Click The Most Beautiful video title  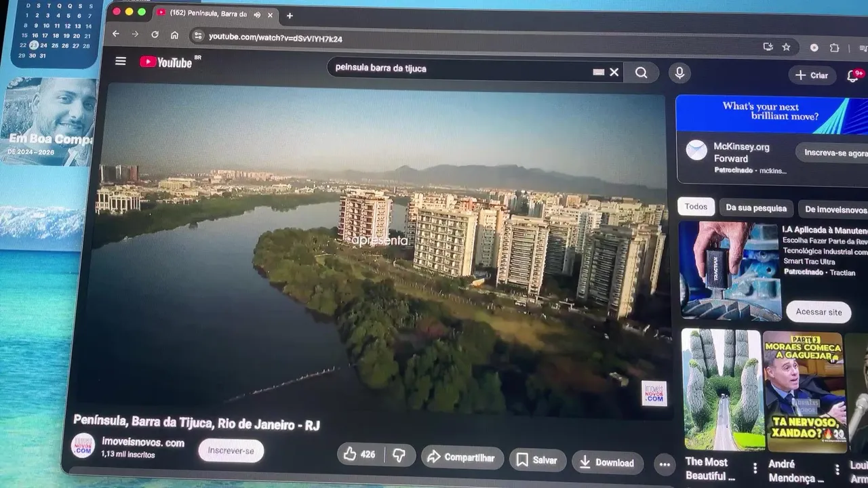point(710,469)
